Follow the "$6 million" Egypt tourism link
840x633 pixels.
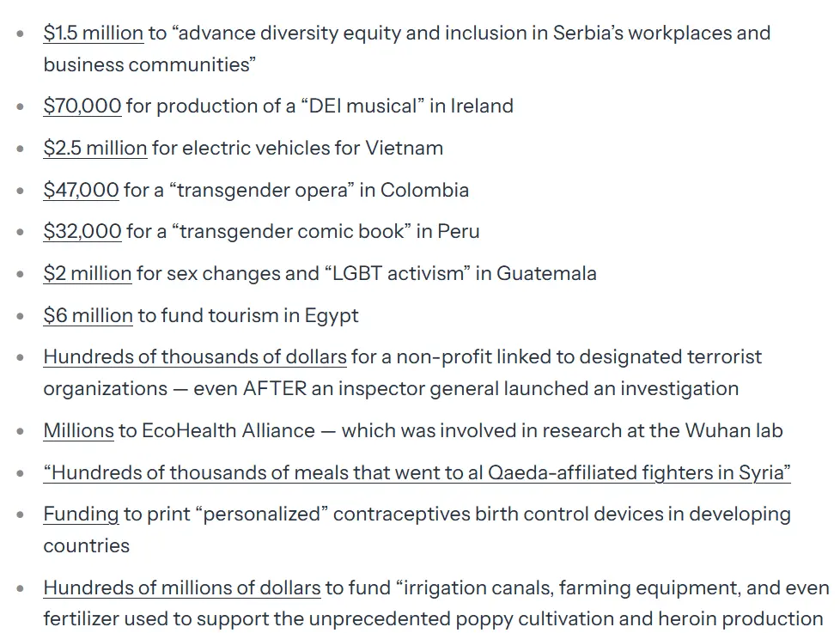click(x=88, y=316)
